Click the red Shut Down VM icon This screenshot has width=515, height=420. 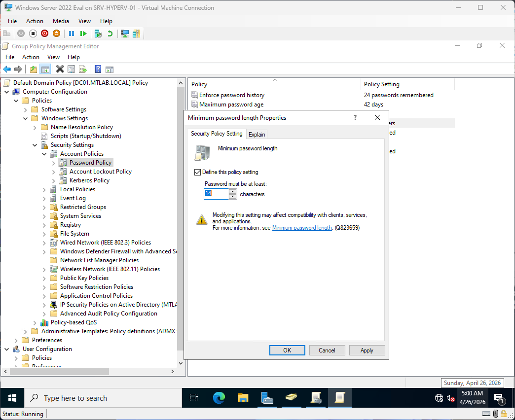[45, 34]
